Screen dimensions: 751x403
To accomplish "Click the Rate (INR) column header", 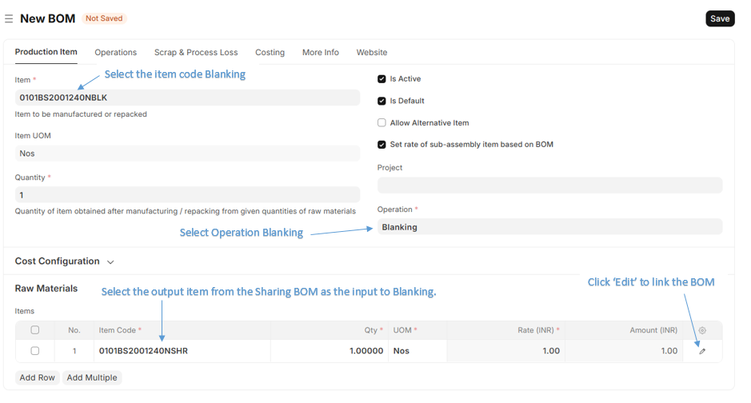I will tap(506, 330).
